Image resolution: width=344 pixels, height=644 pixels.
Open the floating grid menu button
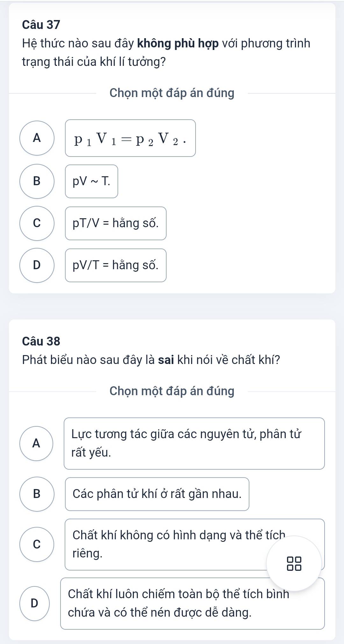tap(294, 563)
